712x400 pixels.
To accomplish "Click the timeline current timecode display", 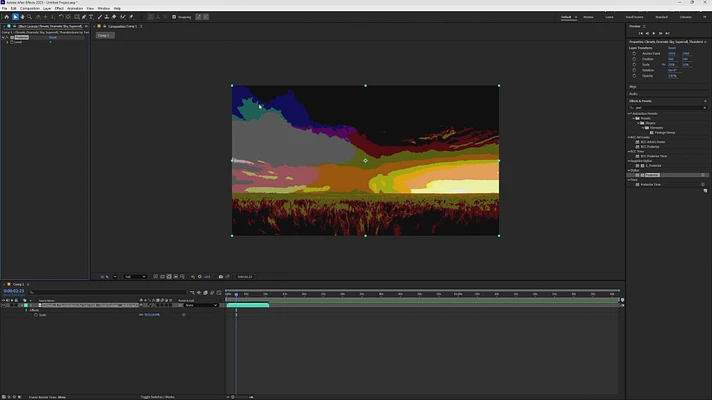I will click(14, 291).
